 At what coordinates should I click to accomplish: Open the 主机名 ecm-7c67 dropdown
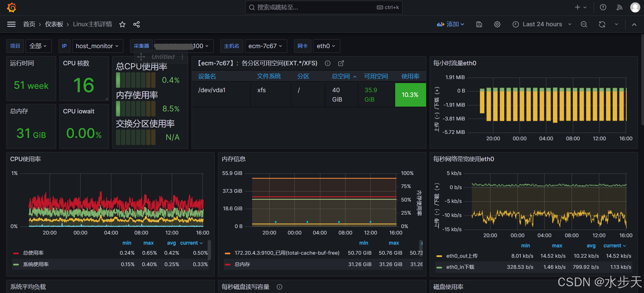click(266, 46)
